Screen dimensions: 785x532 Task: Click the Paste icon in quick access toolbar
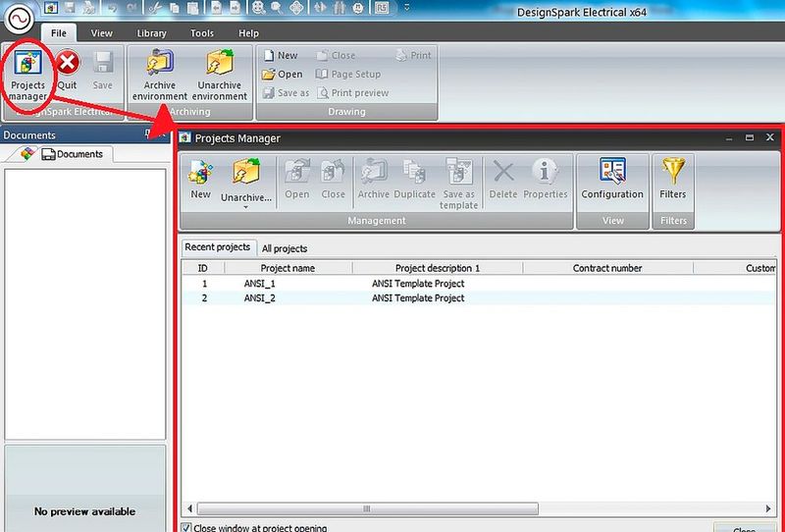coord(192,8)
